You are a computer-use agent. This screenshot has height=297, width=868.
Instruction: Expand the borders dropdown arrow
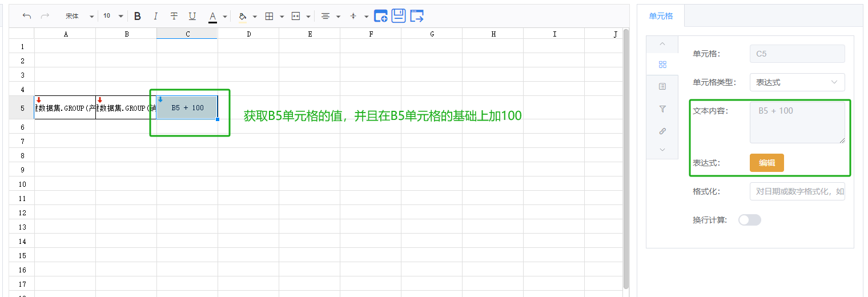(282, 17)
